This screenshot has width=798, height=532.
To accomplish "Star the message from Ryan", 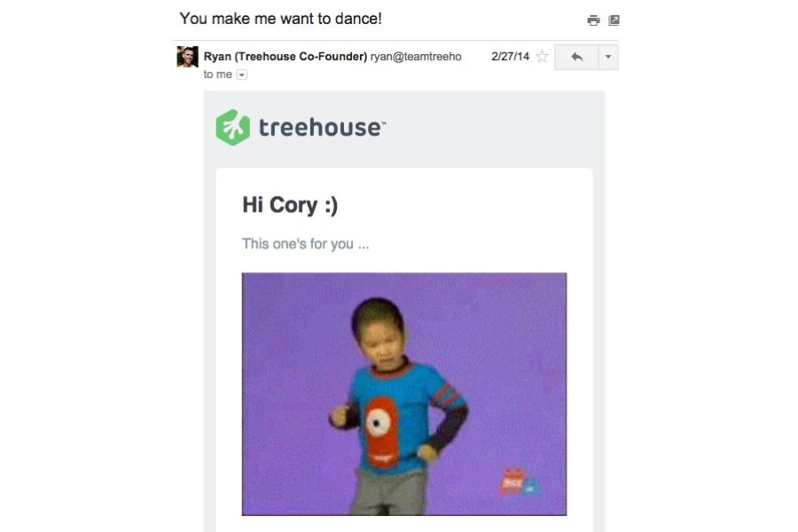I will coord(542,57).
